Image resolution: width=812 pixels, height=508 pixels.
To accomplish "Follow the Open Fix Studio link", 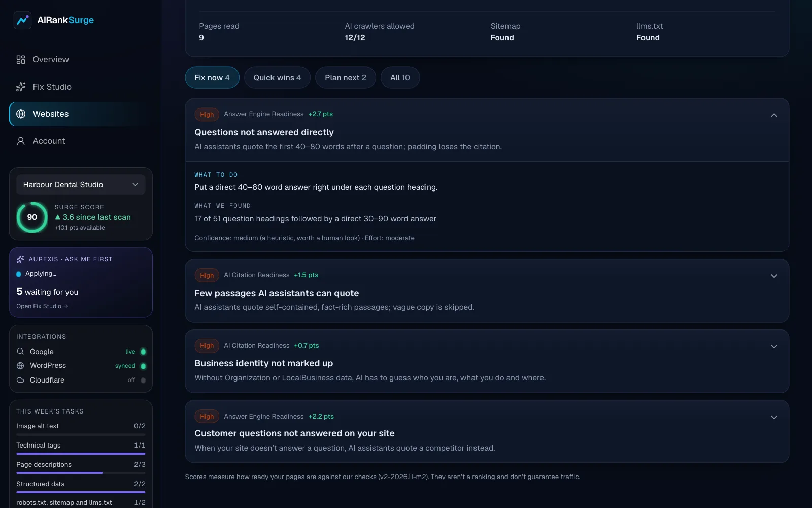I will pos(42,306).
